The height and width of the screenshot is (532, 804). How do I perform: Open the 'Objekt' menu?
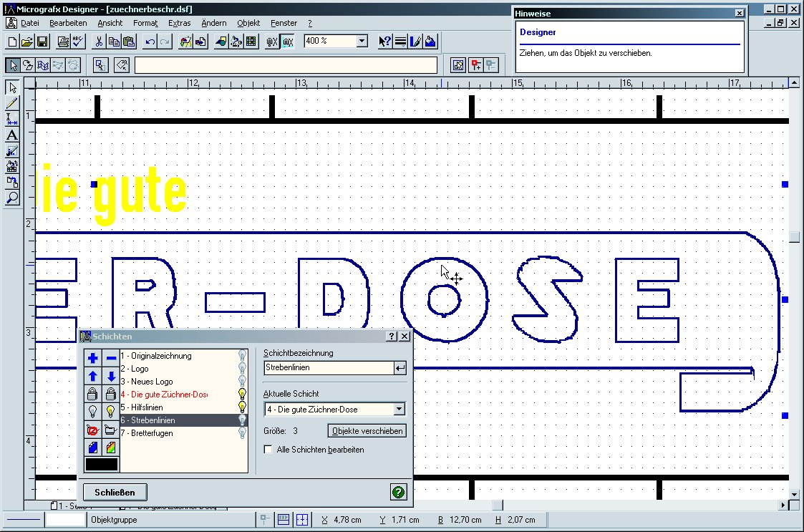(x=248, y=23)
